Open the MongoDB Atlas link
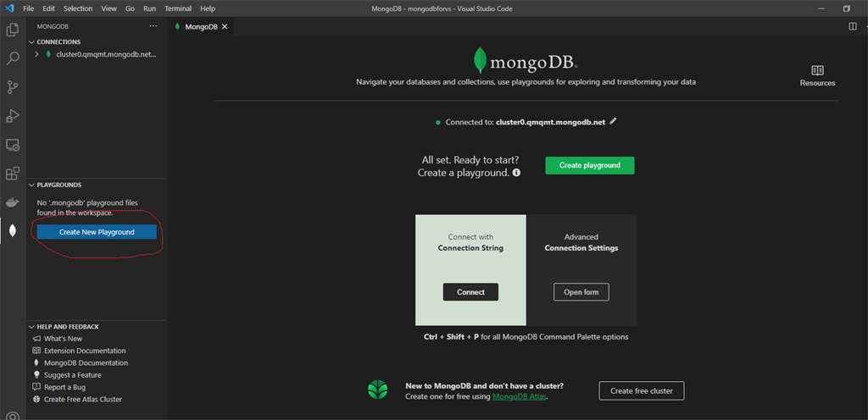The height and width of the screenshot is (420, 868). [x=520, y=397]
